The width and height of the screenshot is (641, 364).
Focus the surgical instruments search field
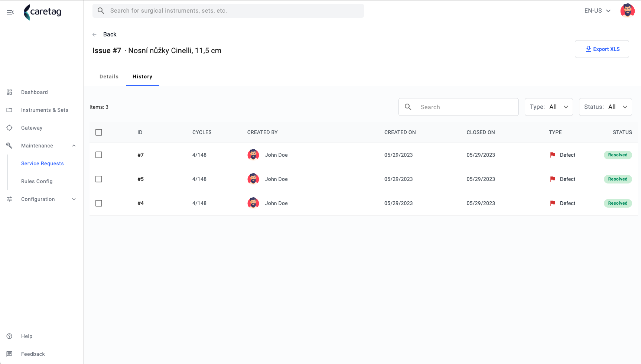click(x=228, y=11)
